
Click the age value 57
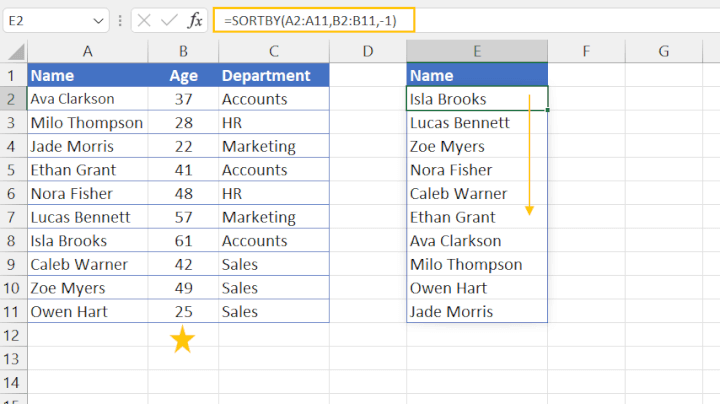point(183,217)
